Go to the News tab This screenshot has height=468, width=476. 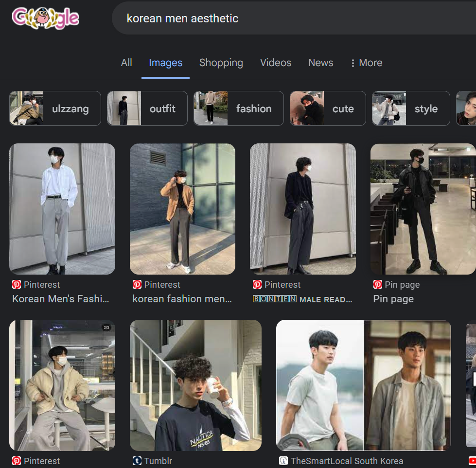click(320, 63)
